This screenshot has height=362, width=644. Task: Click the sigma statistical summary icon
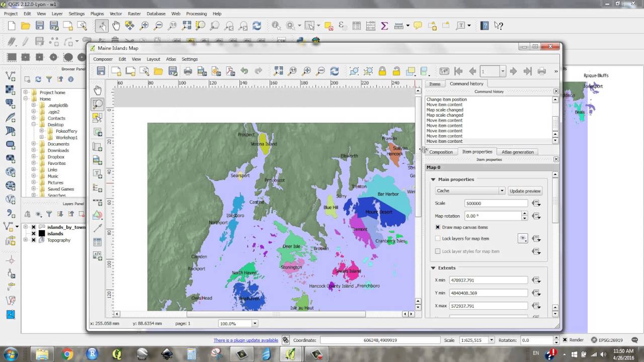click(x=385, y=26)
